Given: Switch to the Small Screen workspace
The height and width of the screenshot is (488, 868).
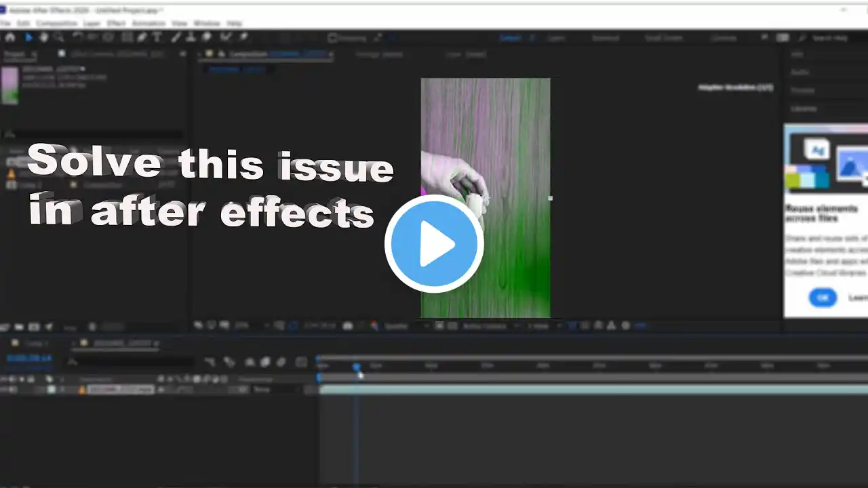Looking at the screenshot, I should 664,39.
